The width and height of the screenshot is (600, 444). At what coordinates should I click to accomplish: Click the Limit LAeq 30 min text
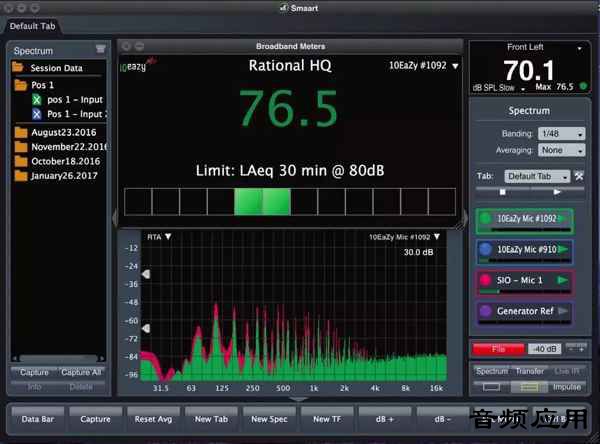290,170
